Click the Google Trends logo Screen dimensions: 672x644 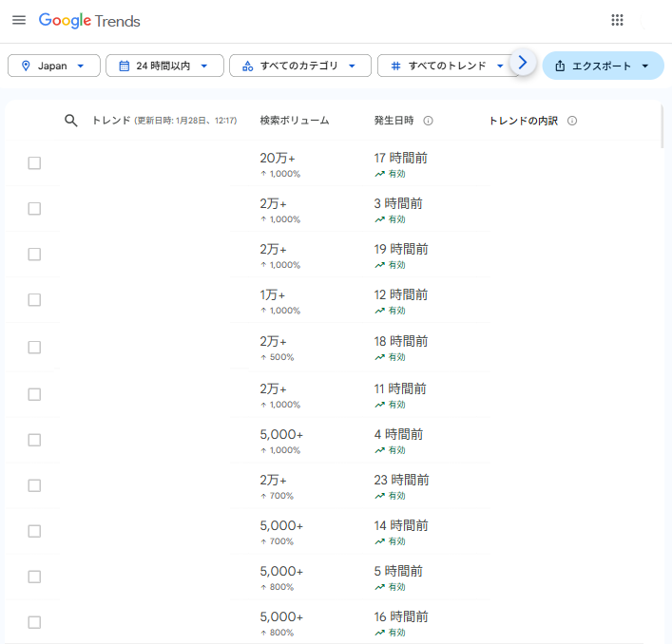[89, 20]
